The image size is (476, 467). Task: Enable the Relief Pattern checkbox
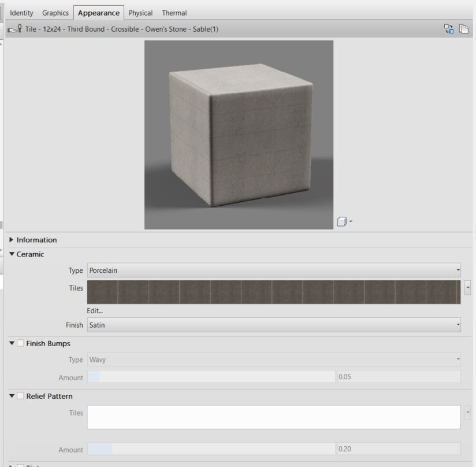tap(19, 396)
